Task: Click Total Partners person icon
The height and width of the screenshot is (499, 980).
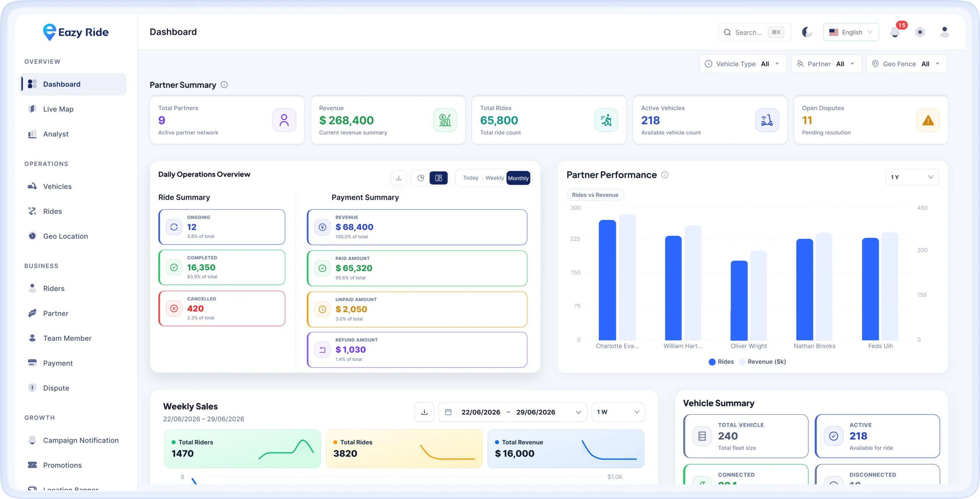Action: coord(284,120)
